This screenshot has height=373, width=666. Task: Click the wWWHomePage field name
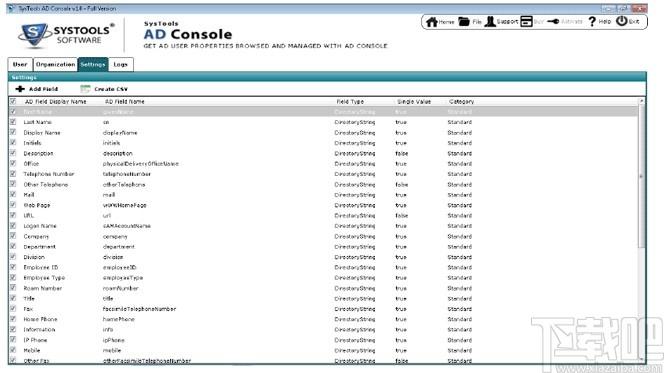pyautogui.click(x=124, y=205)
